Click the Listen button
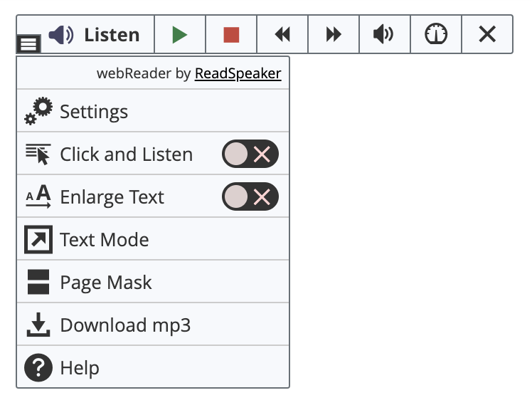 (95, 34)
